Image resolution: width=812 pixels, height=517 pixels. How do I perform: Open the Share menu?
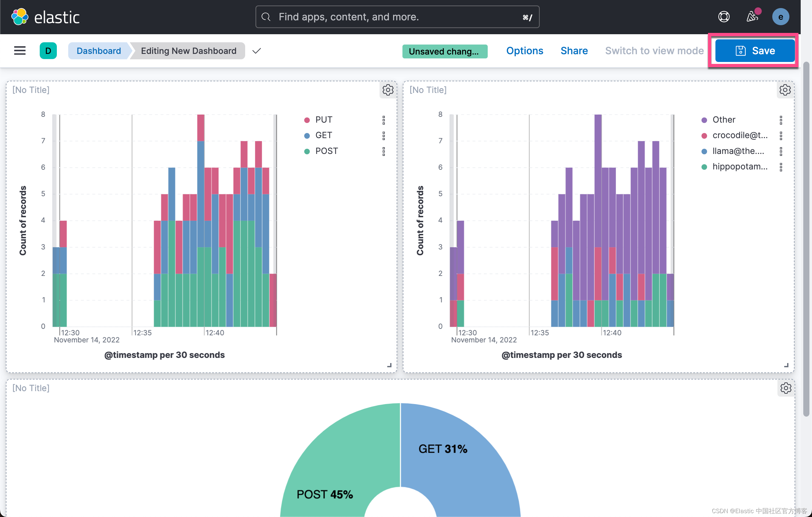pos(574,51)
